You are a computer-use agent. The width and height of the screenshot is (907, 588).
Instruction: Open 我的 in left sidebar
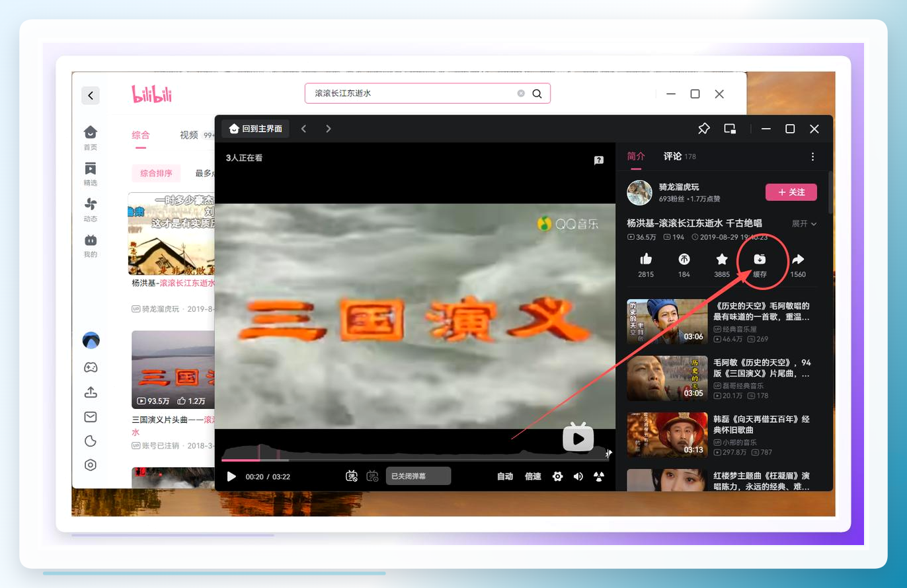(x=91, y=245)
